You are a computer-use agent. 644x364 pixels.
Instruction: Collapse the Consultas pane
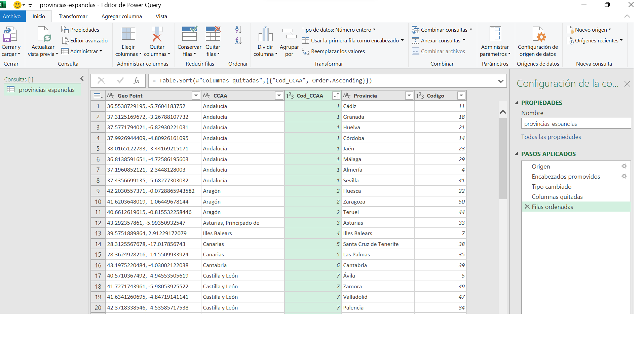tap(82, 78)
